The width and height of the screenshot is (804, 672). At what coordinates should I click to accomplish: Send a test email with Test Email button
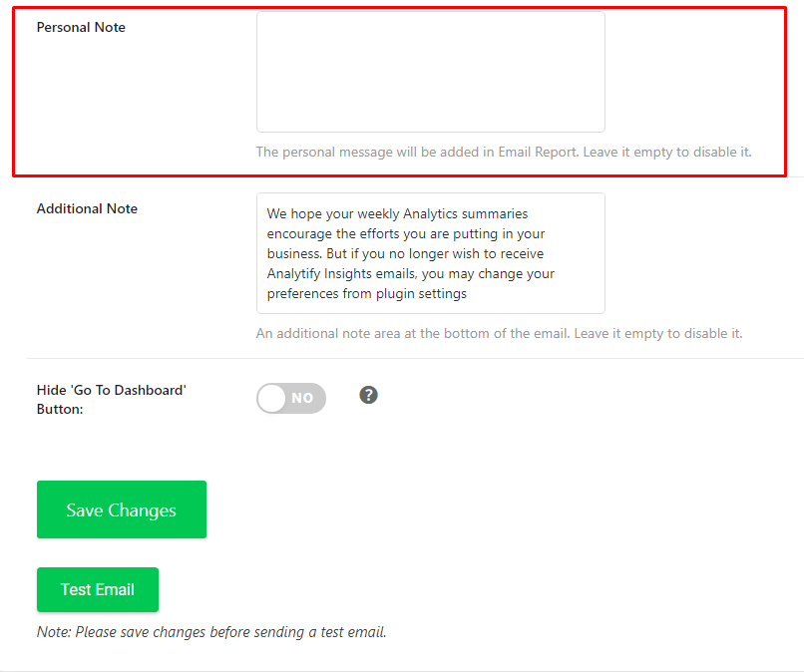point(98,589)
